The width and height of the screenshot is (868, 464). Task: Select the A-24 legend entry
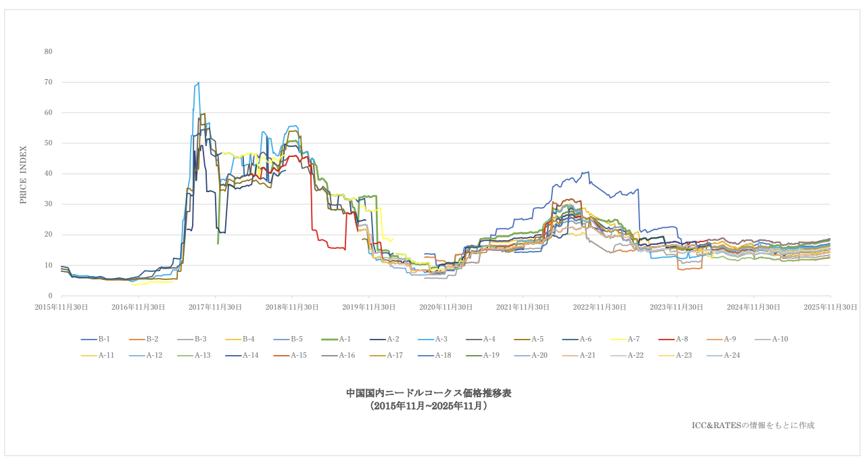click(723, 355)
